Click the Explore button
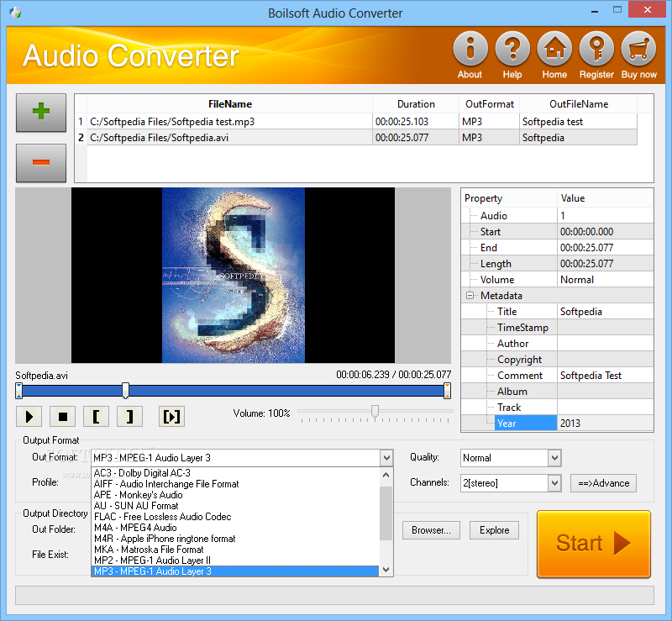The width and height of the screenshot is (672, 621). coord(494,530)
